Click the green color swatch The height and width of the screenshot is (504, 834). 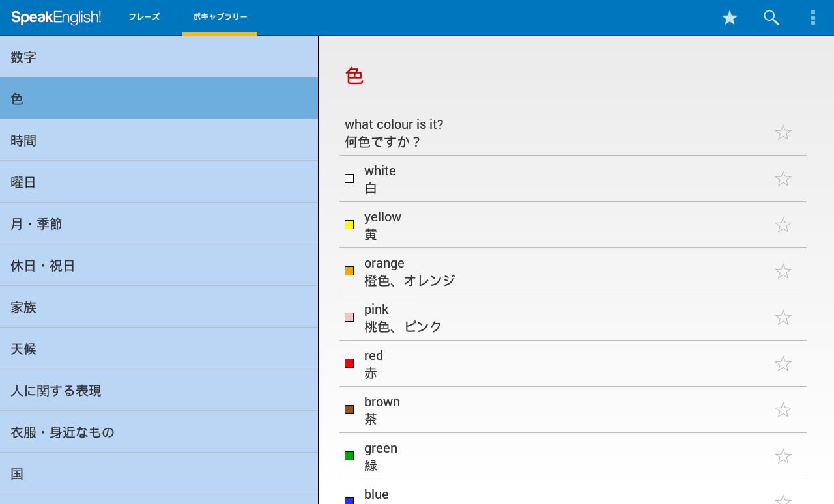(x=349, y=456)
